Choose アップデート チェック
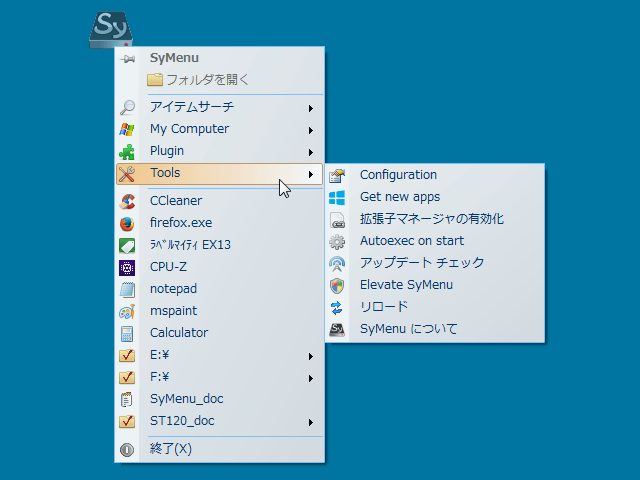Image resolution: width=640 pixels, height=480 pixels. click(x=435, y=264)
